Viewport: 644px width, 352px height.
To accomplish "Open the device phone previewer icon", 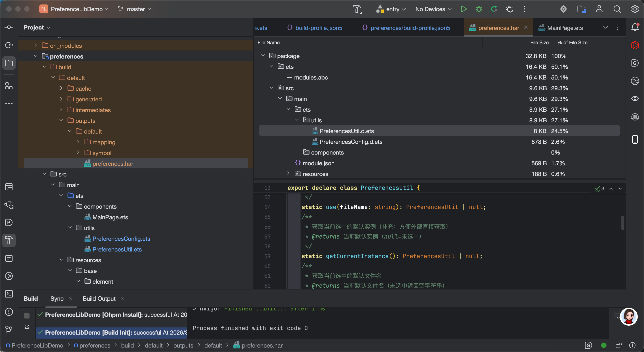I will pyautogui.click(x=635, y=139).
